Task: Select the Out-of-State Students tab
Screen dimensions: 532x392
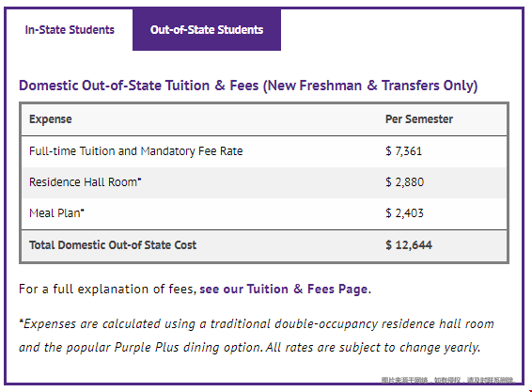Action: [x=207, y=30]
